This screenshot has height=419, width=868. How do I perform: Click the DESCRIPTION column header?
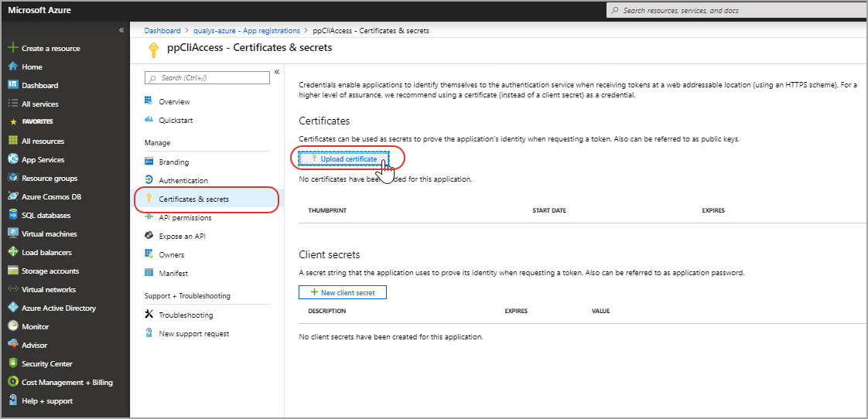(x=327, y=311)
